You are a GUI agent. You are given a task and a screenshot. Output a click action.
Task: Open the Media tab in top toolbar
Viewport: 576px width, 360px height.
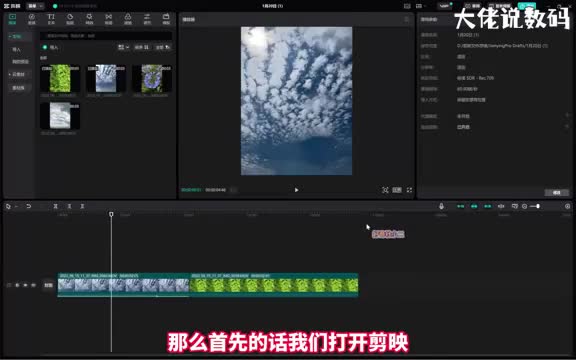(12, 19)
